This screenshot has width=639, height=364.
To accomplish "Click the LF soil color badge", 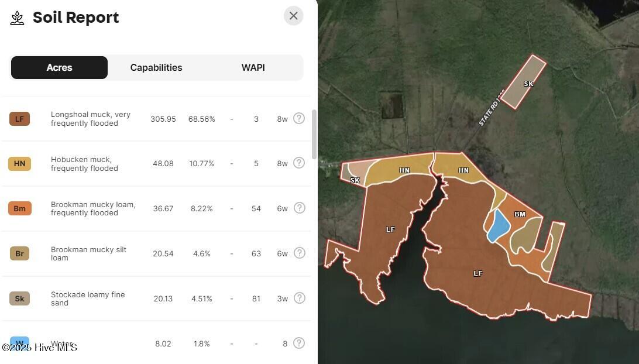I will tap(19, 119).
